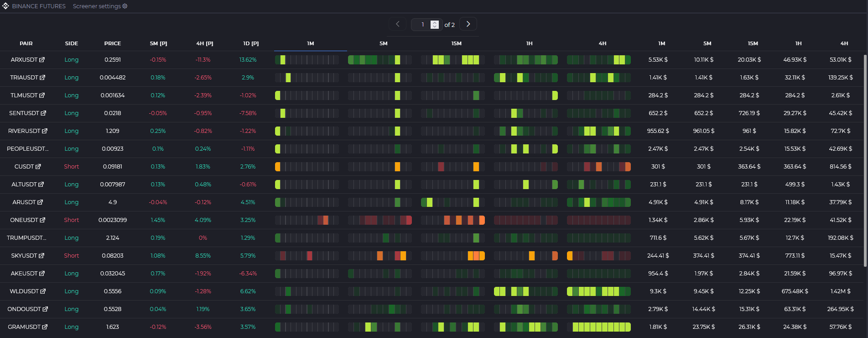Click Screener settings link text

pyautogui.click(x=97, y=6)
